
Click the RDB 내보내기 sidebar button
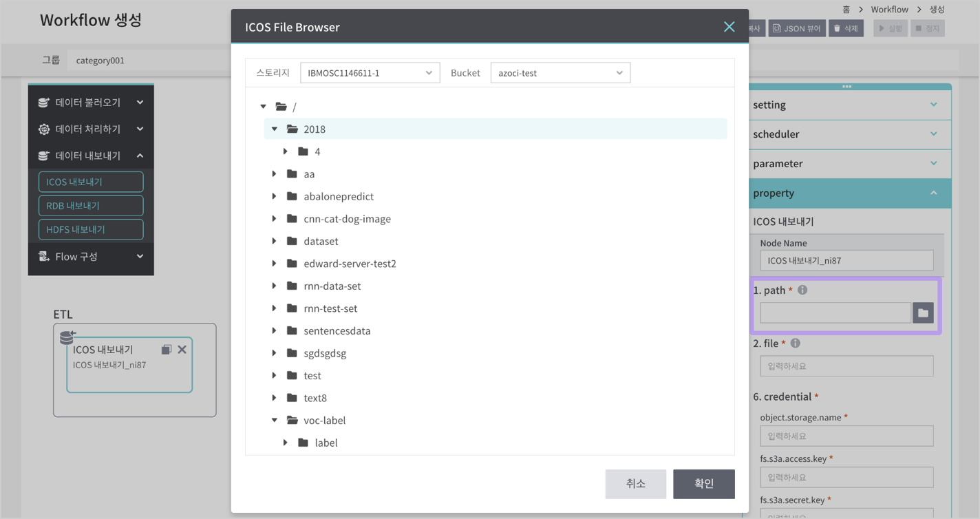pyautogui.click(x=91, y=206)
